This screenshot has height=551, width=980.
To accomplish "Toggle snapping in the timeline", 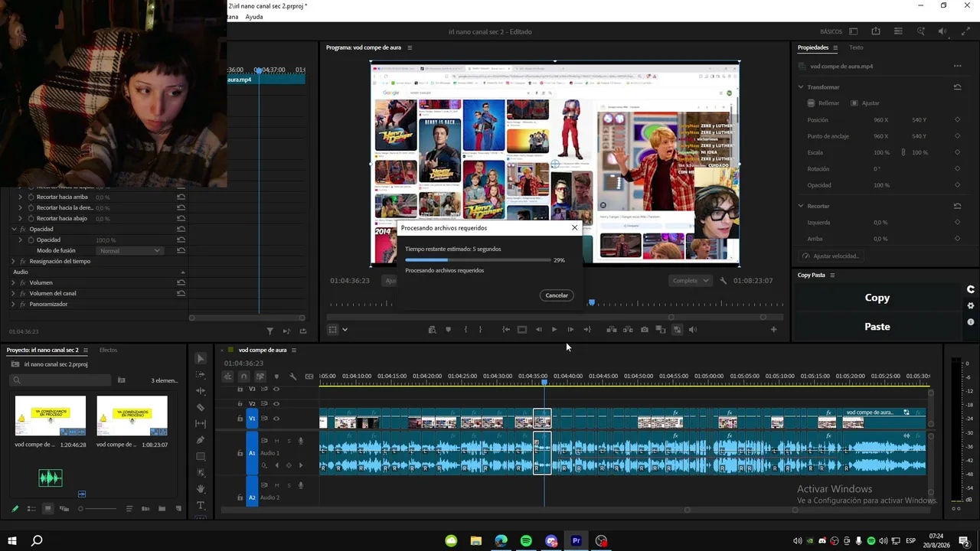I will 243,377.
